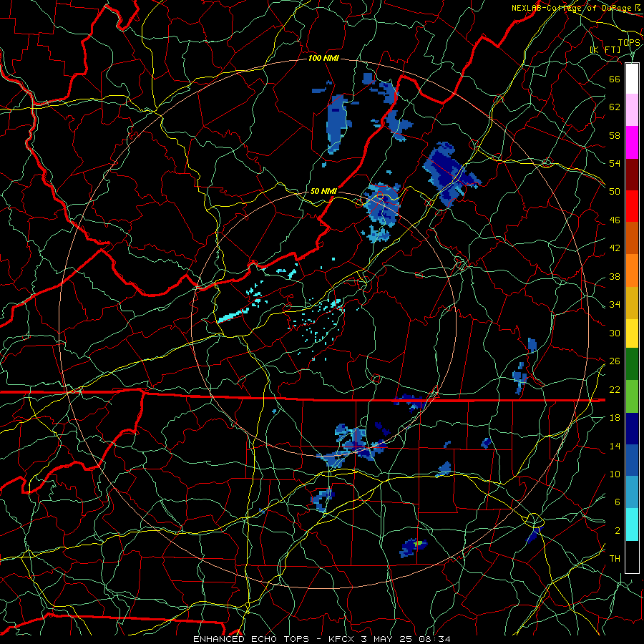Viewport: 644px width, 644px height.
Task: Click the "TH" legend label
Action: coord(615,559)
